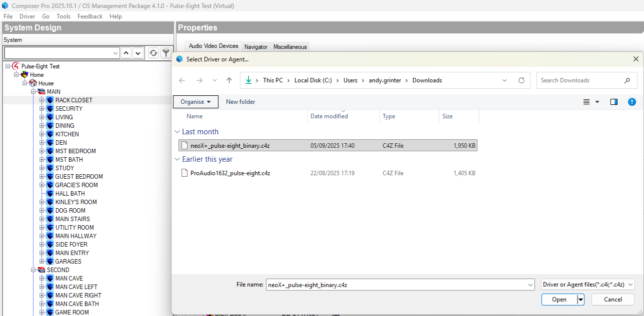Go back in Select Driver dialog
The width and height of the screenshot is (644, 316).
tap(182, 80)
